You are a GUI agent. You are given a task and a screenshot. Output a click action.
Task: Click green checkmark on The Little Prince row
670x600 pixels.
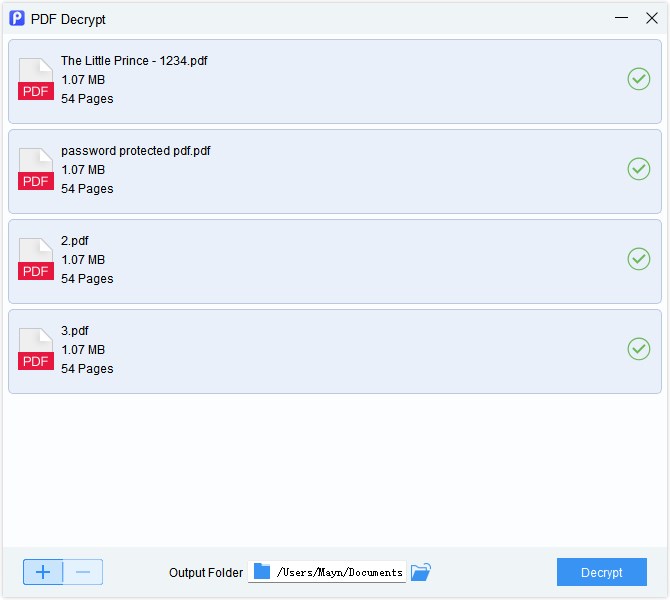coord(638,79)
